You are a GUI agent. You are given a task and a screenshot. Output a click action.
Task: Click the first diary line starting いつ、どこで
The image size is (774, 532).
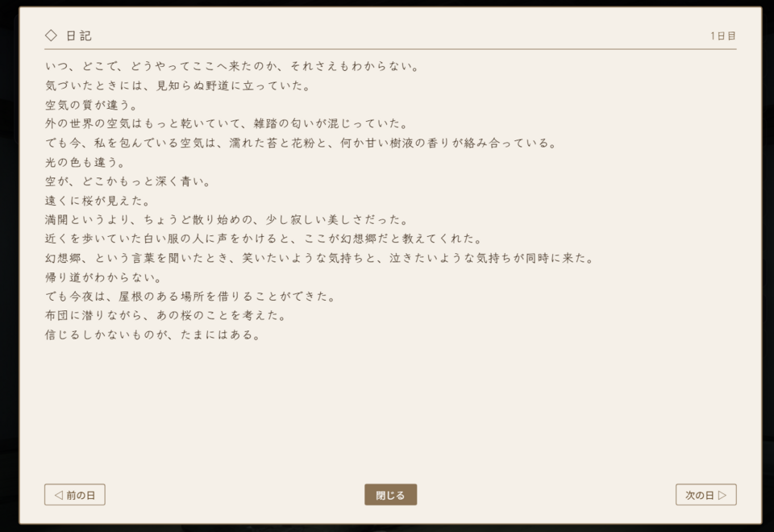click(x=232, y=66)
